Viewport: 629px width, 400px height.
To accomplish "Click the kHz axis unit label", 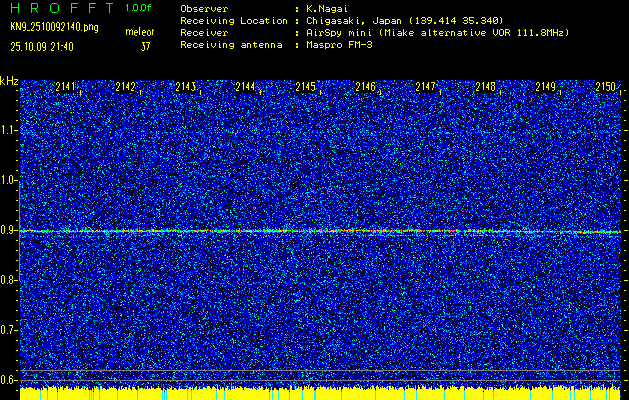I will [x=9, y=82].
